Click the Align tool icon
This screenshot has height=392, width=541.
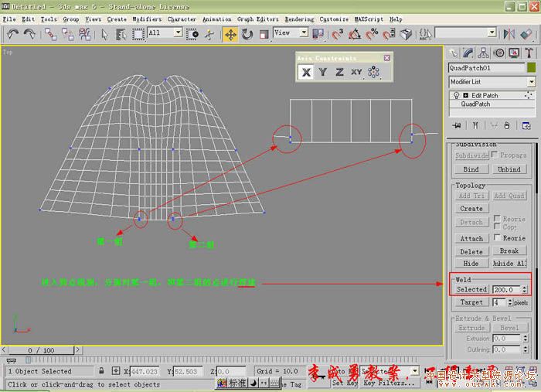[x=526, y=34]
